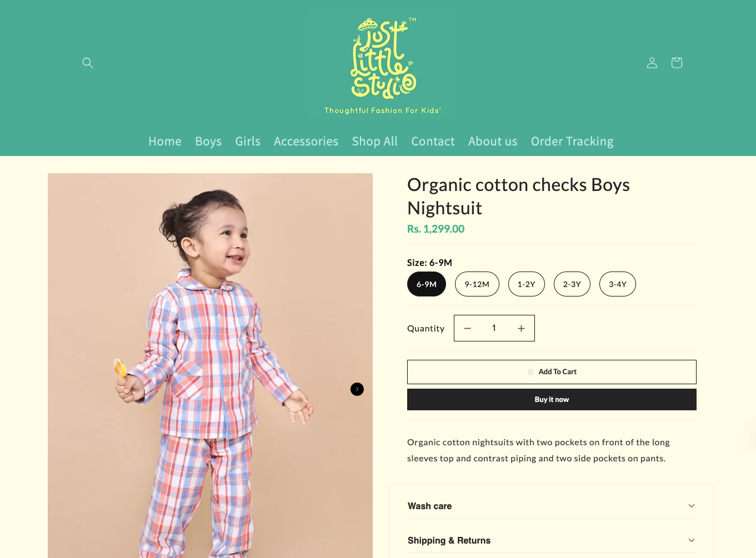The width and height of the screenshot is (756, 558).
Task: Show next product image arrow
Action: click(357, 389)
